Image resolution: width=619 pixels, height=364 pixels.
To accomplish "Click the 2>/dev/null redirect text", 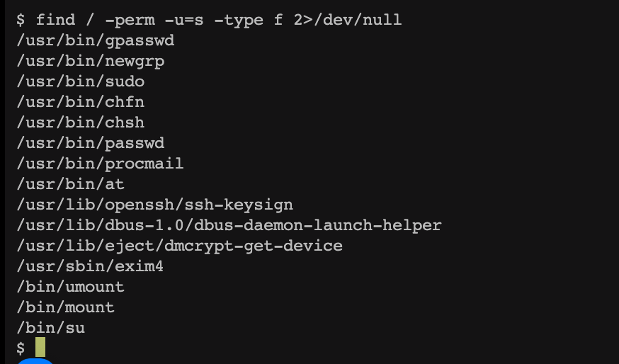I will (347, 20).
